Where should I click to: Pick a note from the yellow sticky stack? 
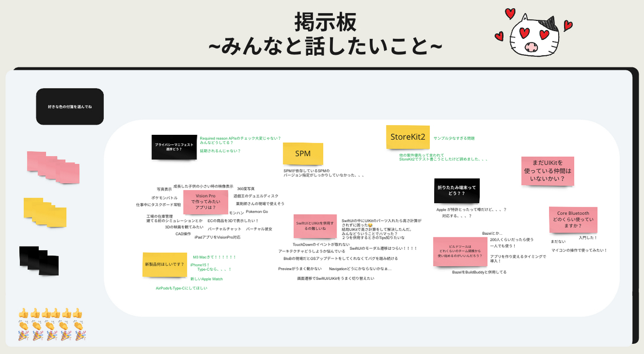click(x=45, y=213)
